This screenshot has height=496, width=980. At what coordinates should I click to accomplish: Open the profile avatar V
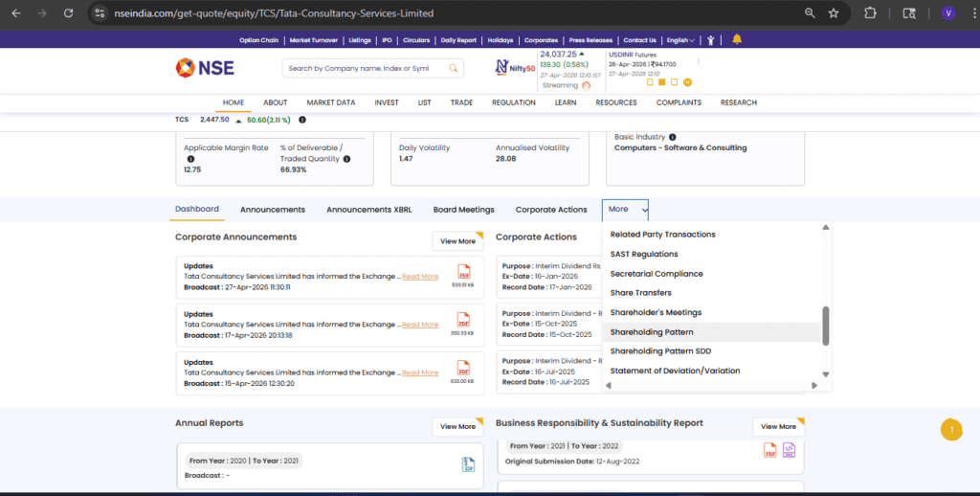(x=948, y=13)
